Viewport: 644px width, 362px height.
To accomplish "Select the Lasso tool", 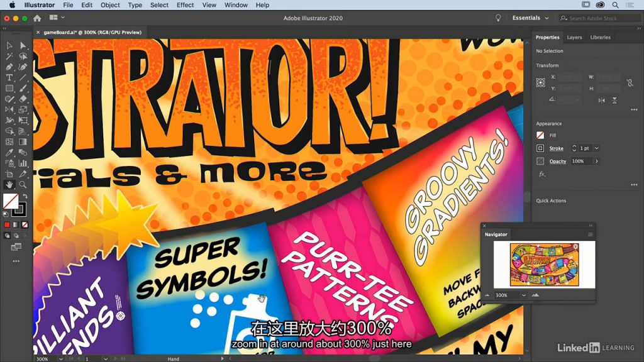I will 23,56.
